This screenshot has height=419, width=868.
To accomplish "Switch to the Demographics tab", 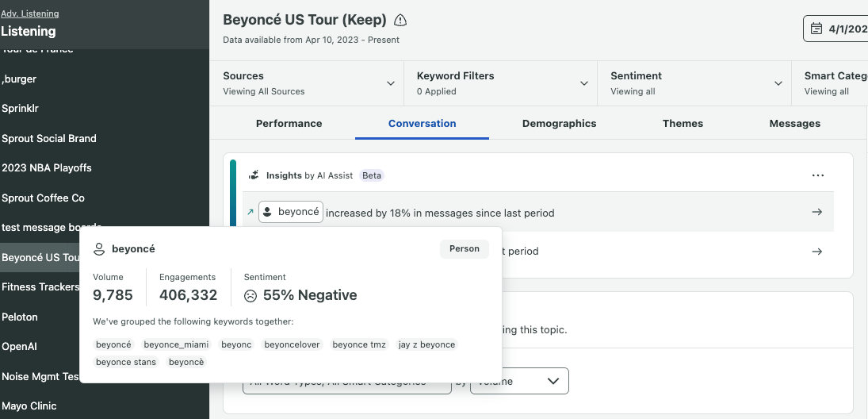I will (559, 124).
